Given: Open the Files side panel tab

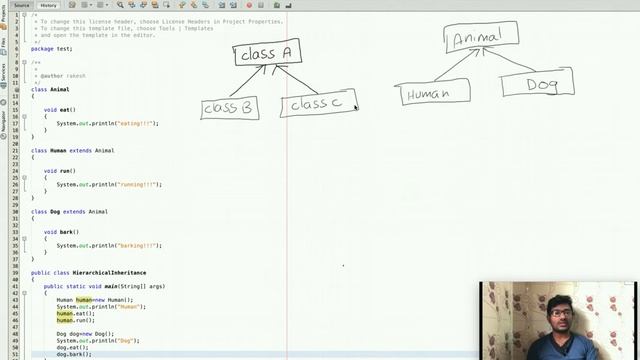Looking at the screenshot, I should [x=3, y=46].
